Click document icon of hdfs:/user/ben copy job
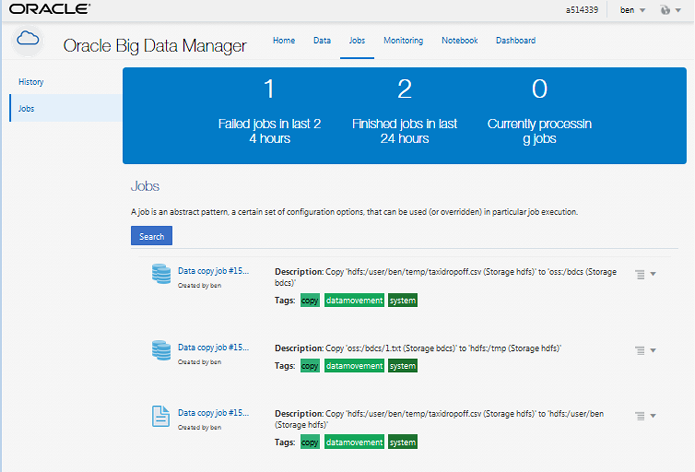The width and height of the screenshot is (695, 472). coord(161,416)
